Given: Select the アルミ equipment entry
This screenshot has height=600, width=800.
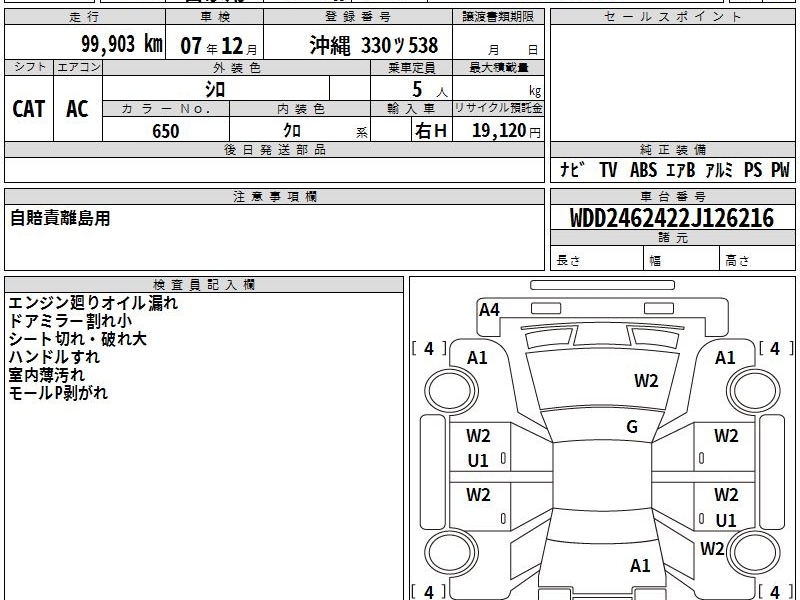Looking at the screenshot, I should [x=719, y=169].
